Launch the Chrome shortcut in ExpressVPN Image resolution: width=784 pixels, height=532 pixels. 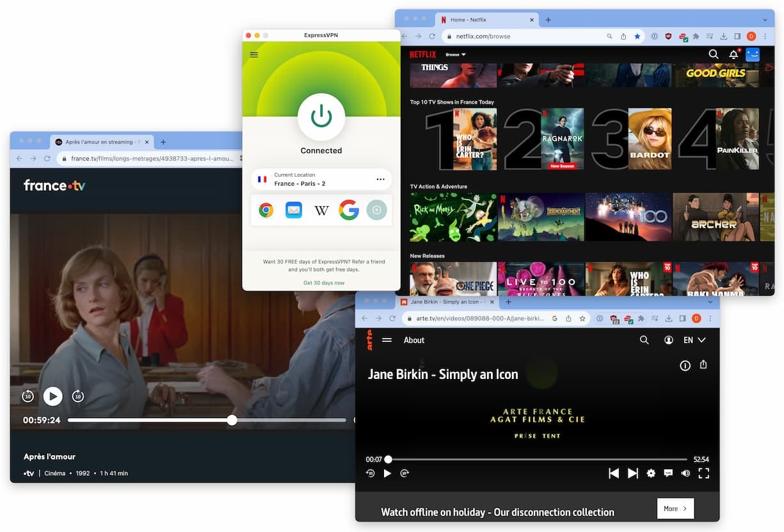[266, 210]
